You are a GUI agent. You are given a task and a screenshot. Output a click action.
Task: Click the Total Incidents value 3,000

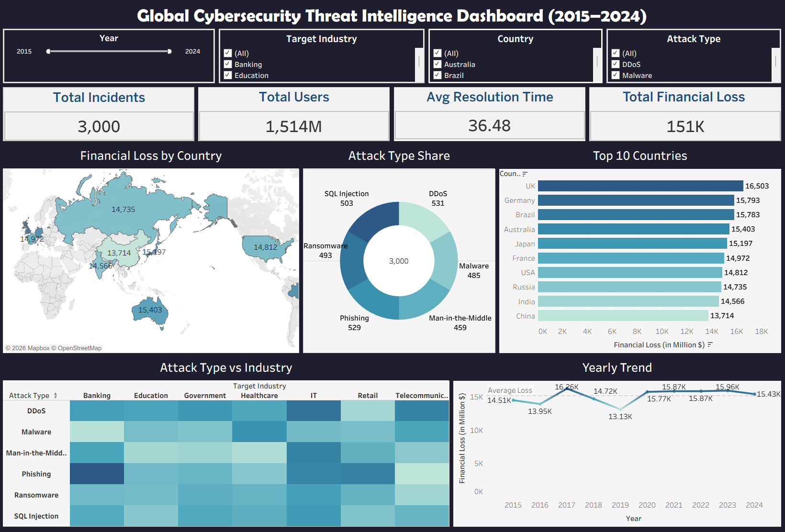99,126
